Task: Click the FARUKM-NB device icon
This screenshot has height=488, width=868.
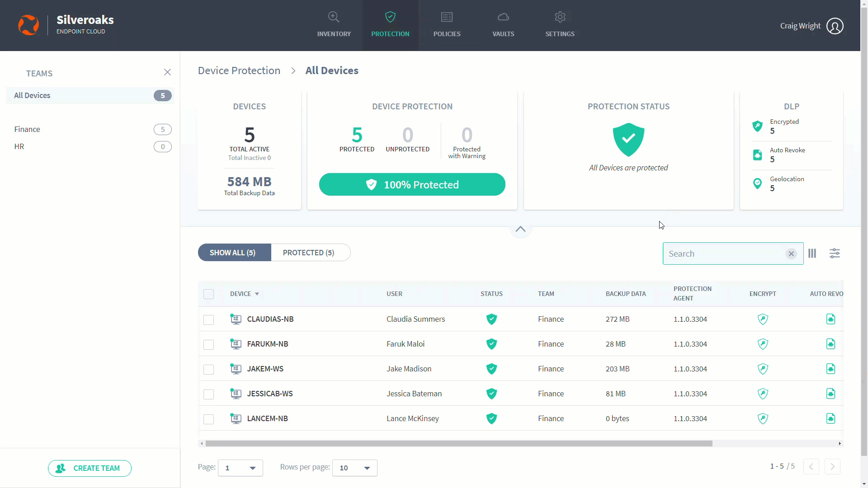Action: click(x=236, y=344)
